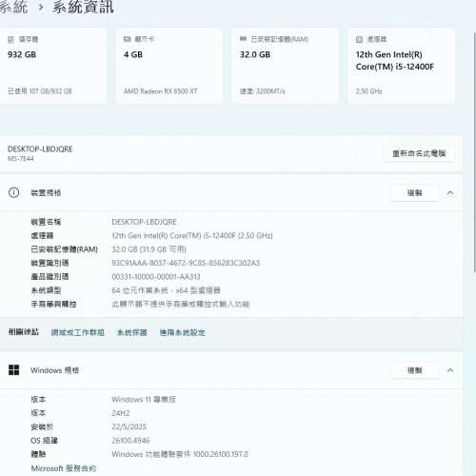This screenshot has height=476, width=476.
Task: Select edition value Windows 11 專業版
Action: pyautogui.click(x=144, y=399)
